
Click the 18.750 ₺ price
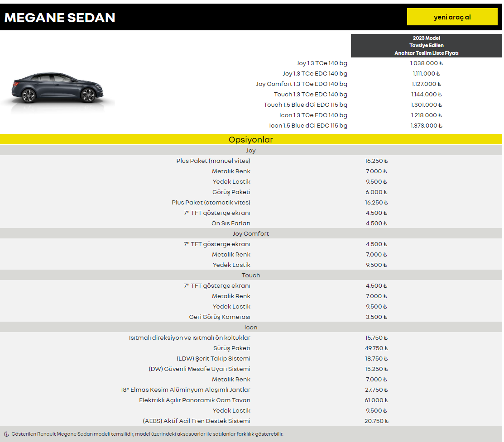click(376, 358)
